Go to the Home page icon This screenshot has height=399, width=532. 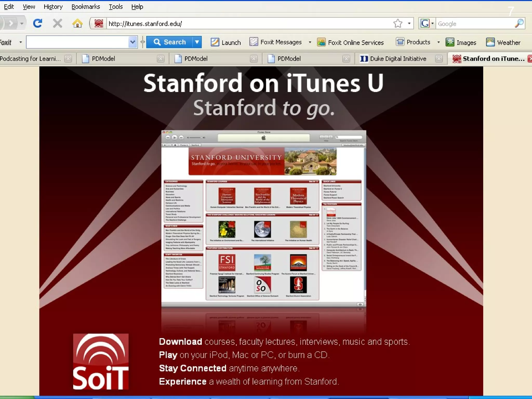pyautogui.click(x=77, y=24)
